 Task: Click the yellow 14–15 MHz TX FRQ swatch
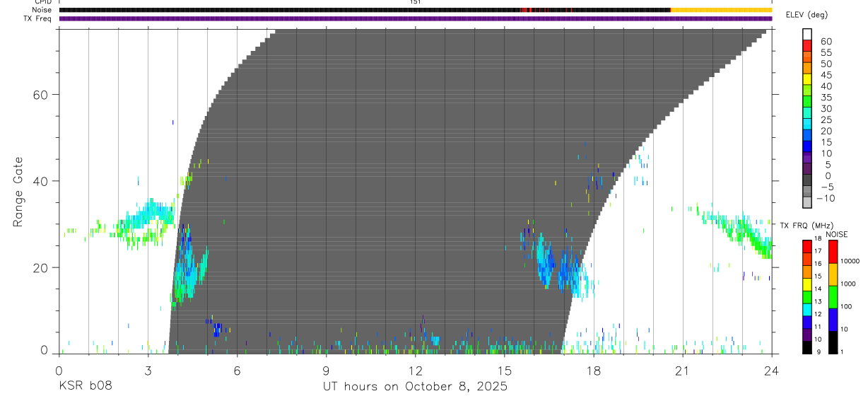[x=807, y=284]
